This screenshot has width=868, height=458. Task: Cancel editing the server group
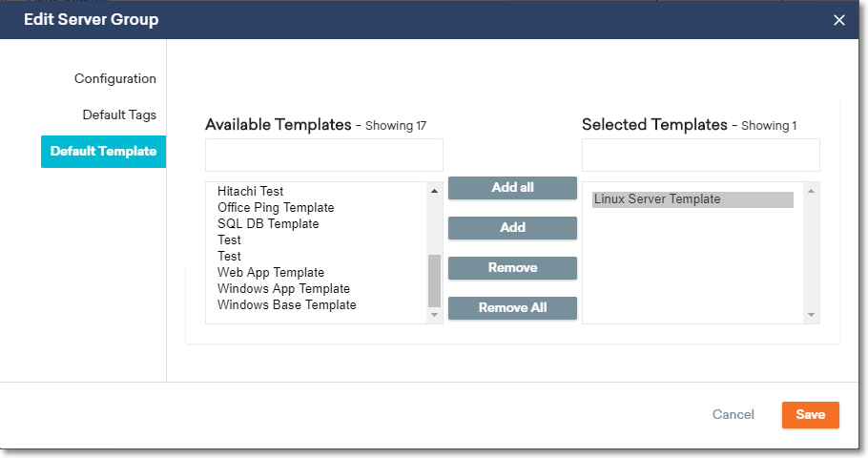click(733, 415)
